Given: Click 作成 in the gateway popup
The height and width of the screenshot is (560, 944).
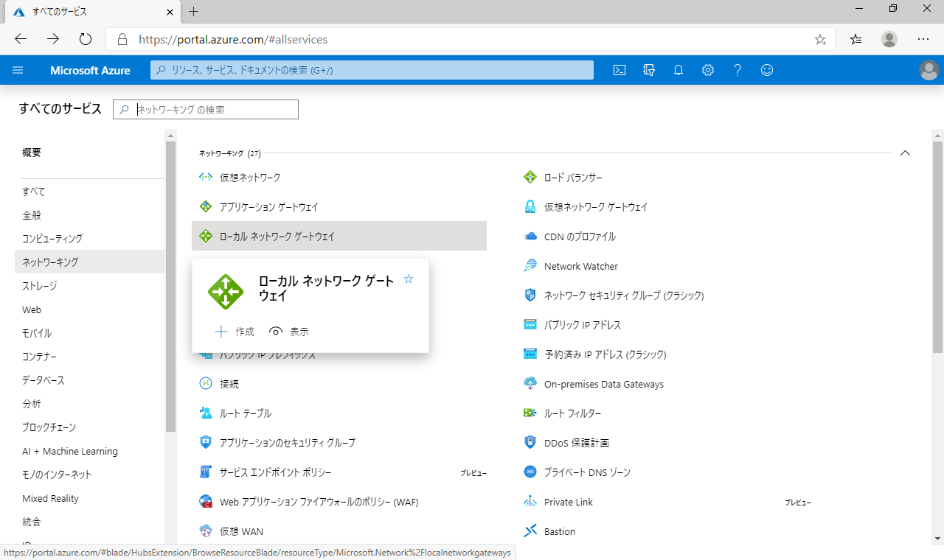Looking at the screenshot, I should [x=235, y=332].
